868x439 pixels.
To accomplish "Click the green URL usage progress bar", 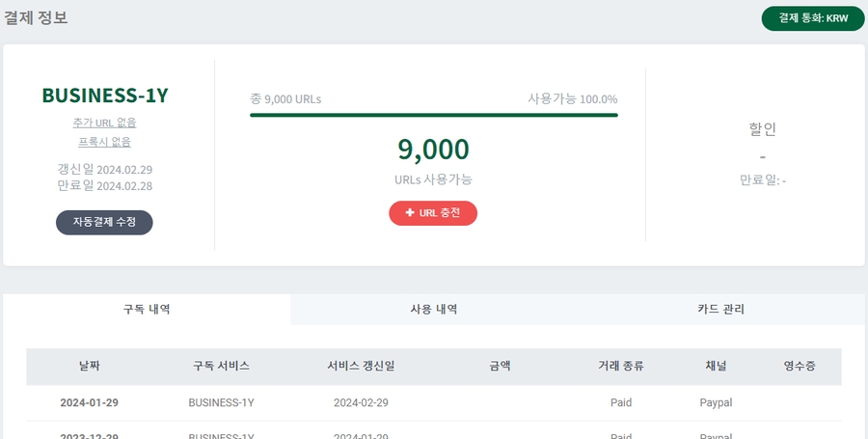I will point(433,115).
